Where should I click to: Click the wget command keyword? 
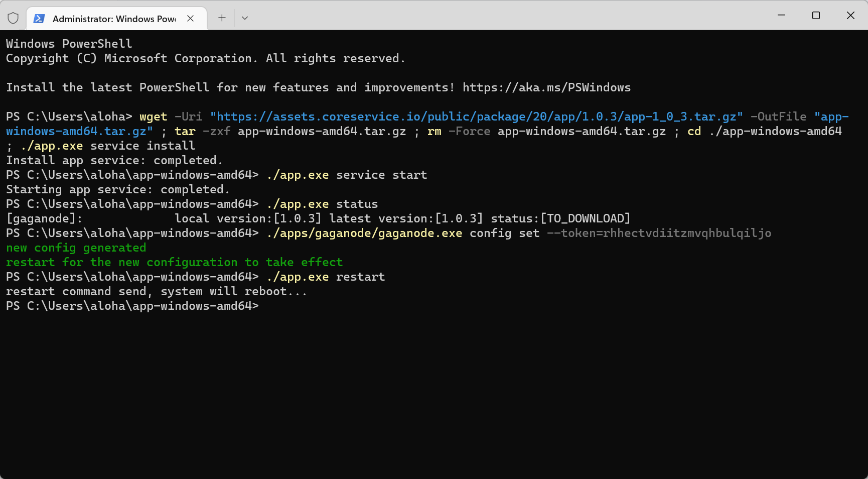click(153, 117)
